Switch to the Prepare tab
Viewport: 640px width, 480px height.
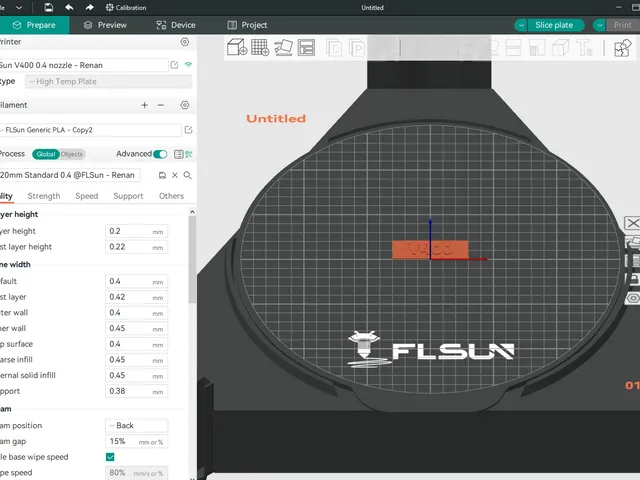point(34,25)
